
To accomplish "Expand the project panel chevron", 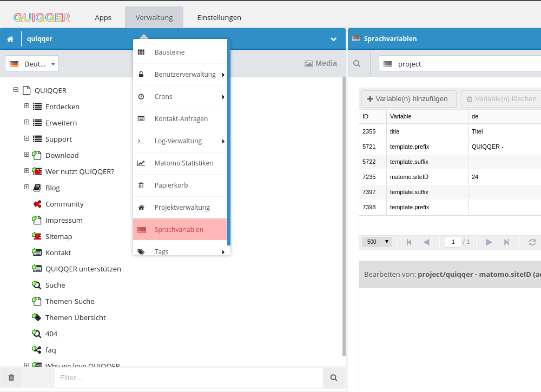I will pyautogui.click(x=334, y=39).
